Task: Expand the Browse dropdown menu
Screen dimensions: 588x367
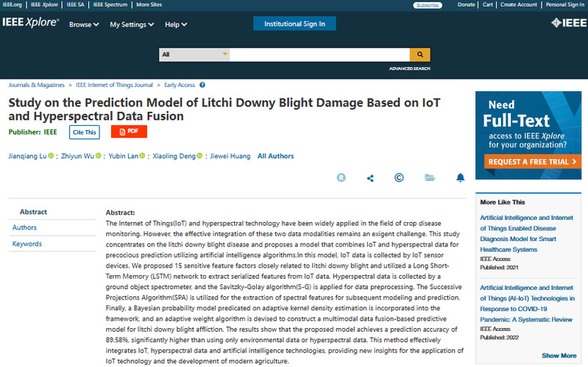Action: click(x=85, y=24)
